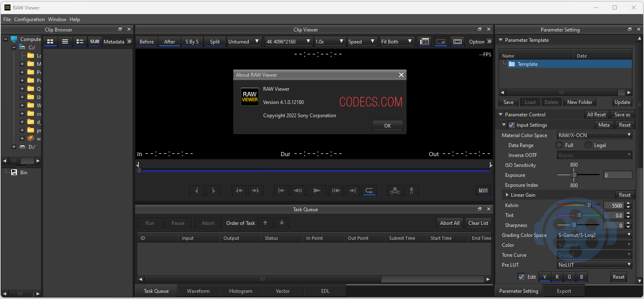Switch to the Waveform tab

[x=199, y=291]
